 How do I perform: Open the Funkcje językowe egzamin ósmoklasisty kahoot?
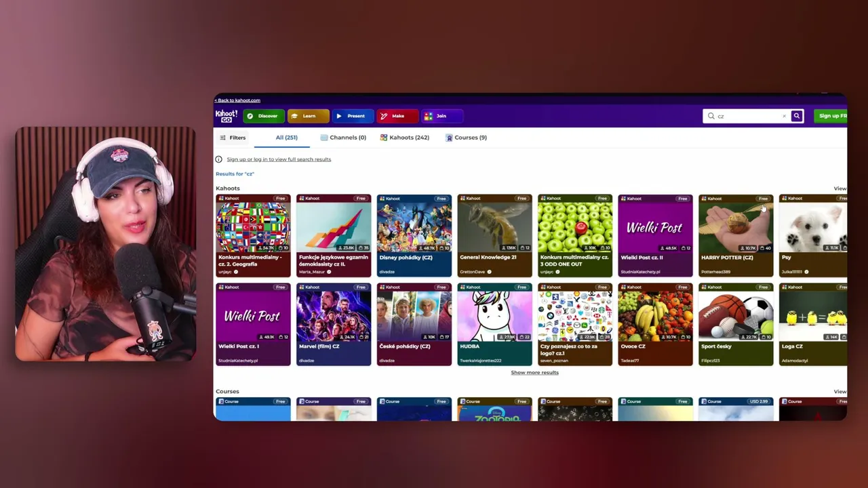[334, 236]
